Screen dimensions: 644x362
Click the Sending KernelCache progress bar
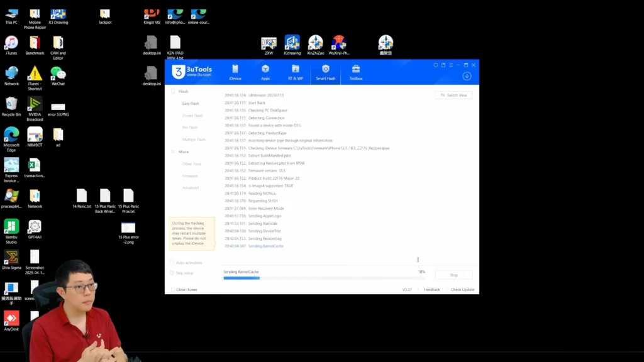[x=324, y=278]
